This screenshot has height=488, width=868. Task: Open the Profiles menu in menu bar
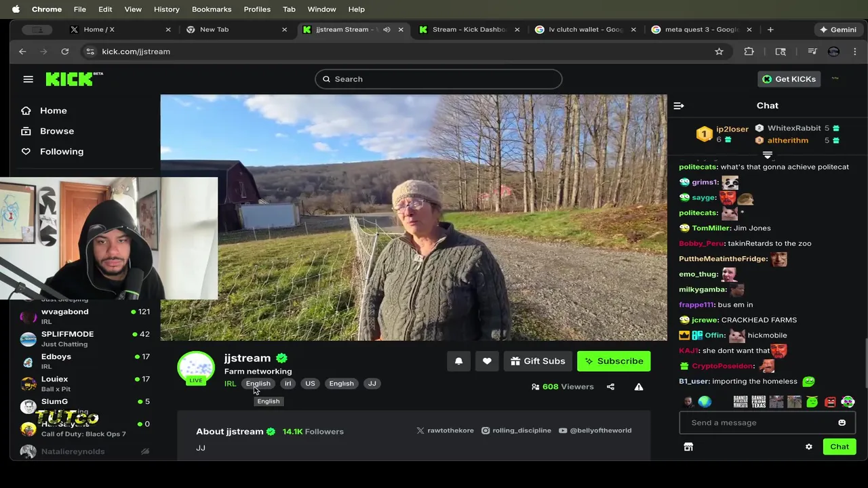point(257,9)
